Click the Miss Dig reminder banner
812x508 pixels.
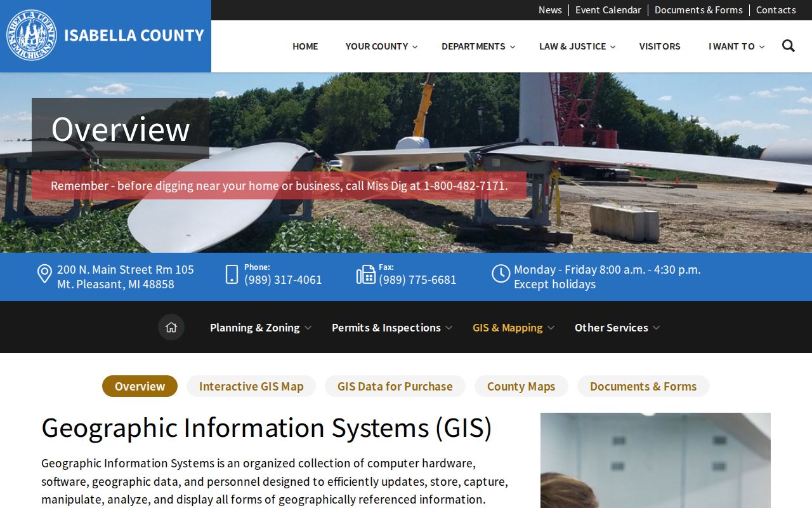pyautogui.click(x=279, y=185)
